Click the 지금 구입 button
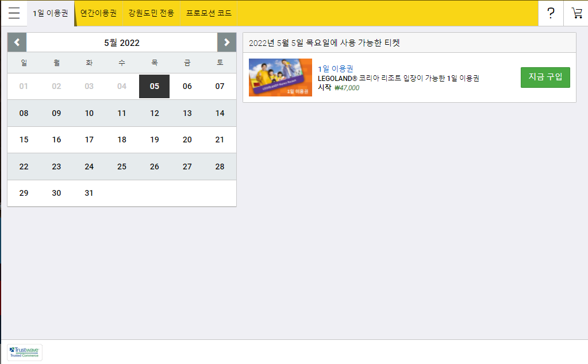588x364 pixels. tap(545, 77)
